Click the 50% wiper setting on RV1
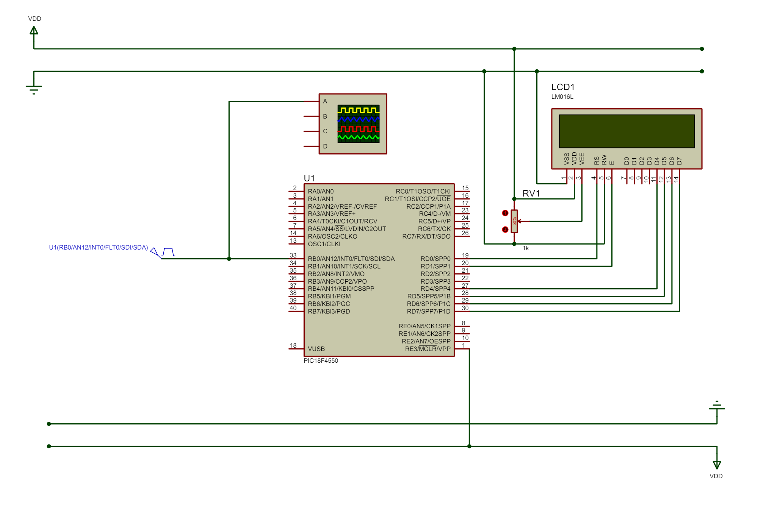This screenshot has width=758, height=532. (514, 221)
